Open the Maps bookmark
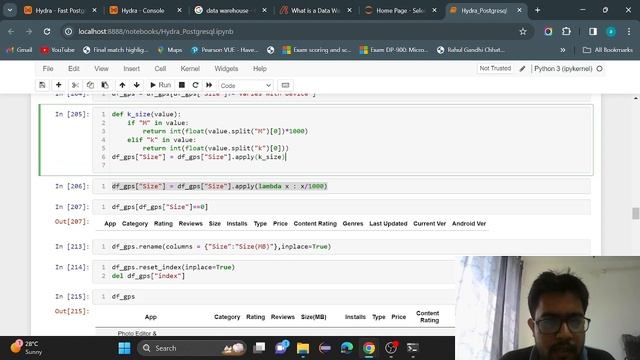The image size is (640, 360). click(x=170, y=50)
